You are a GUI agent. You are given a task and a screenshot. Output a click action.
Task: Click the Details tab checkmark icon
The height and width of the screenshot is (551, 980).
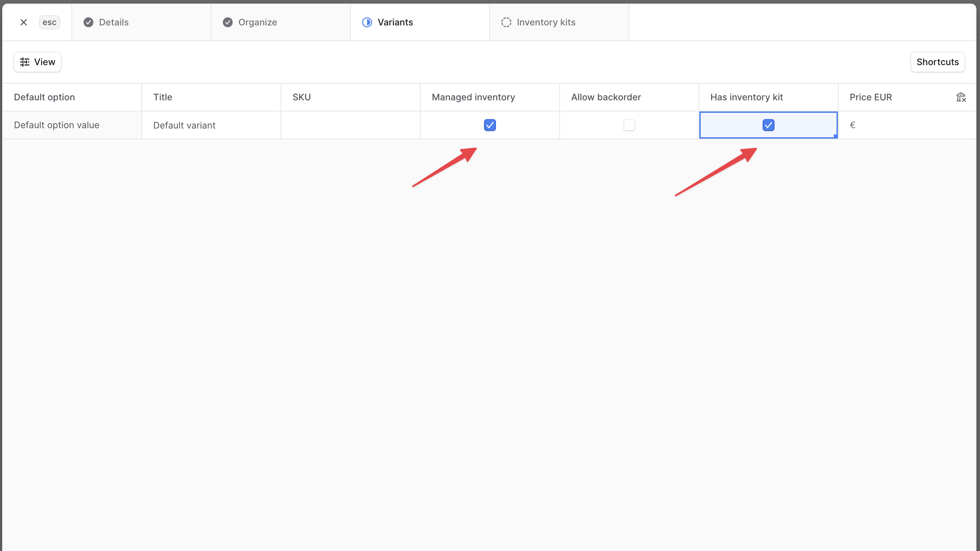(88, 22)
